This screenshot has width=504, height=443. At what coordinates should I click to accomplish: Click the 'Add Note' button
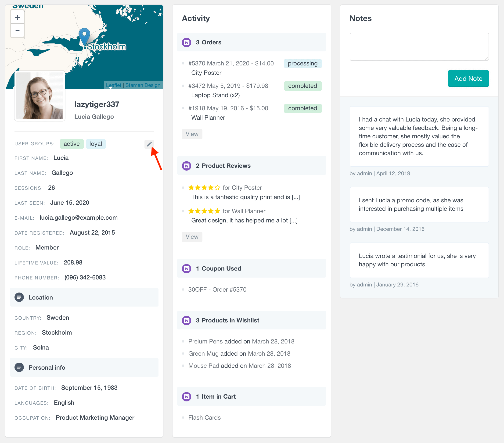click(x=468, y=79)
